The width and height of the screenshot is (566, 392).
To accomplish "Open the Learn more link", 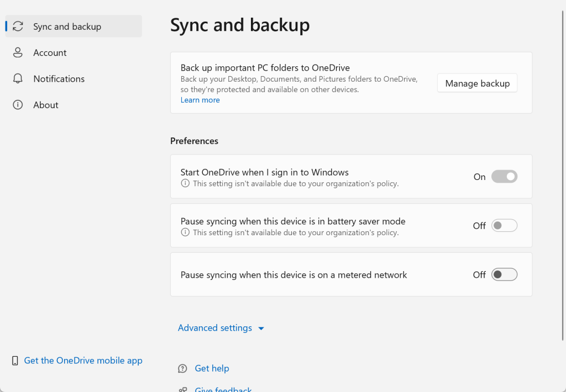I will 200,99.
